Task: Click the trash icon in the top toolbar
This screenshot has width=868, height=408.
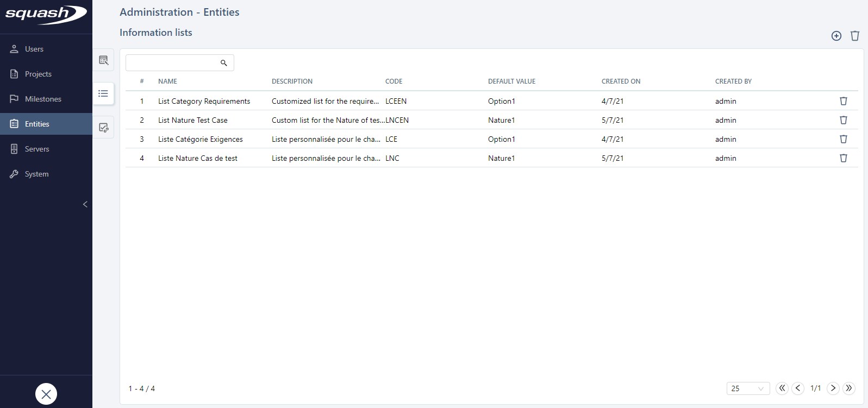Action: point(855,36)
